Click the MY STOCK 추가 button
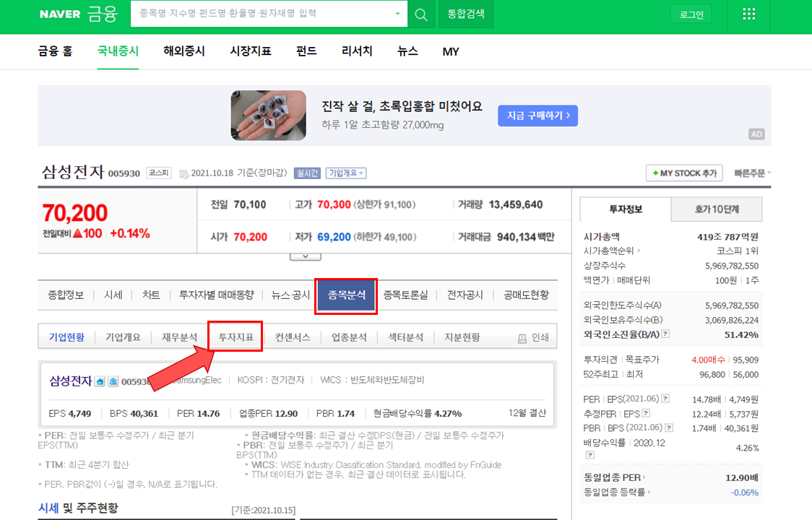Screen dimensions: 812x520 tap(685, 173)
